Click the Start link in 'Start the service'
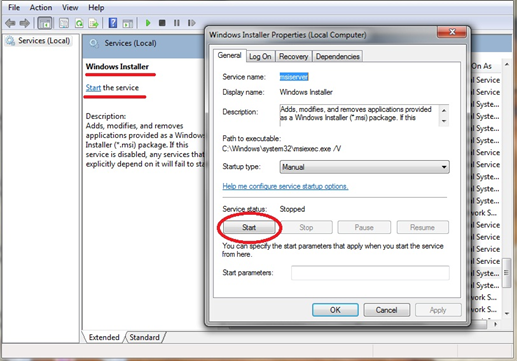This screenshot has height=361, width=517. coord(93,88)
